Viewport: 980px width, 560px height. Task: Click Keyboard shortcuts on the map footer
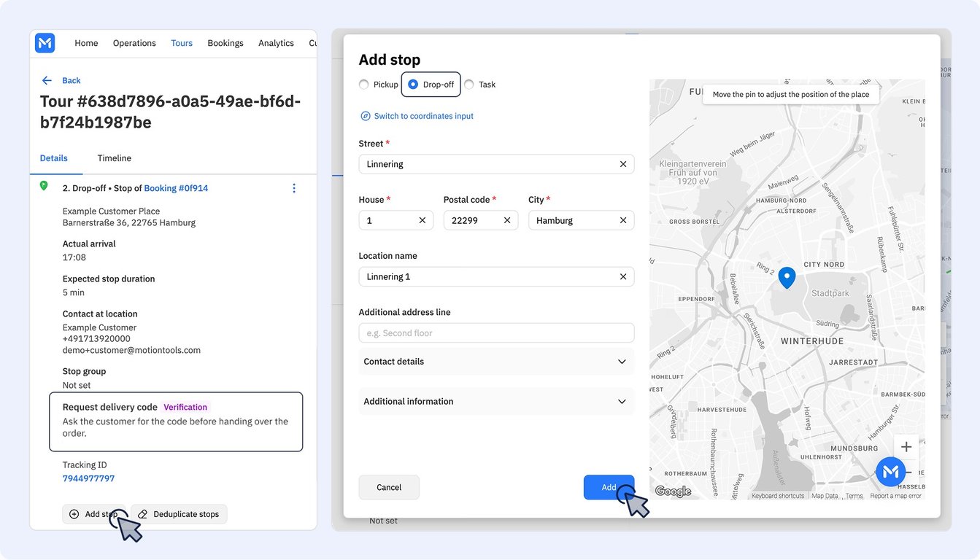coord(778,496)
